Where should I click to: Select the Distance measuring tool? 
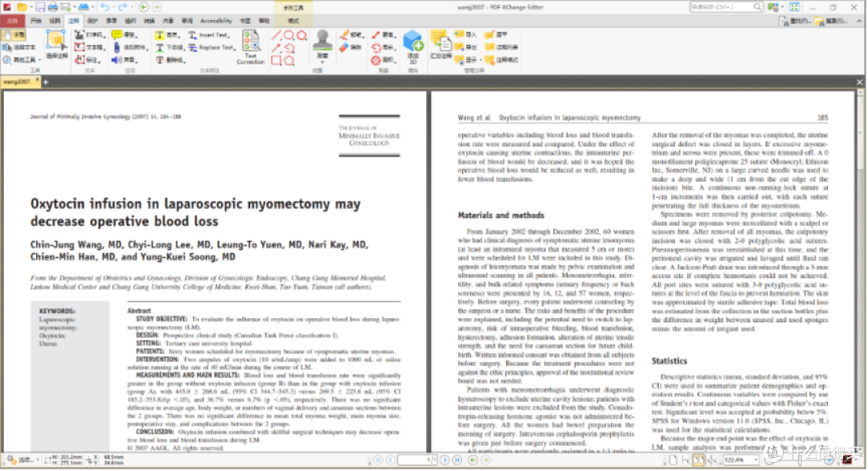[383, 35]
